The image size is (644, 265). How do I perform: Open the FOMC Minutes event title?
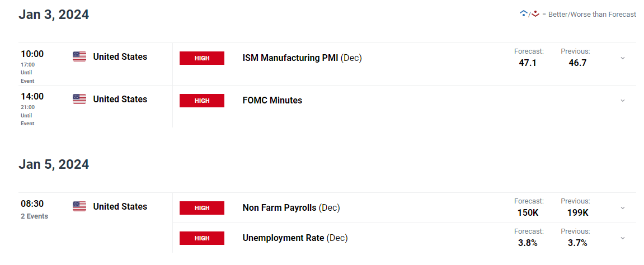(x=272, y=100)
